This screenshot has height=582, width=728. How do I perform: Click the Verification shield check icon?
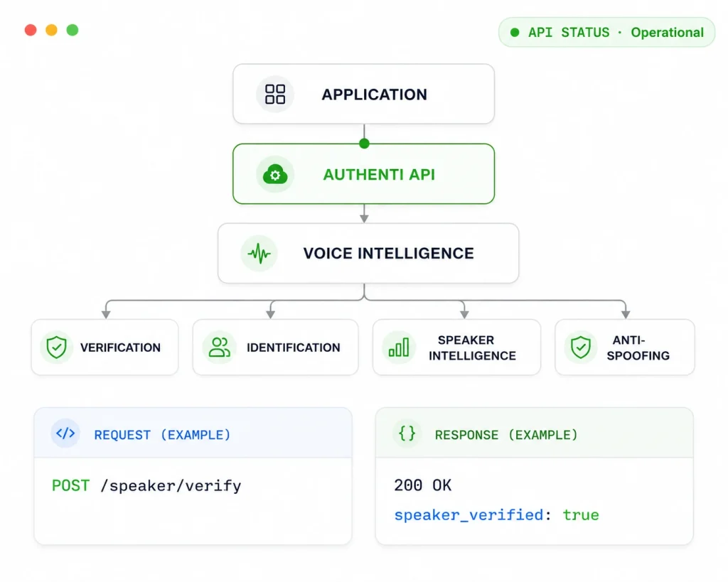57,347
